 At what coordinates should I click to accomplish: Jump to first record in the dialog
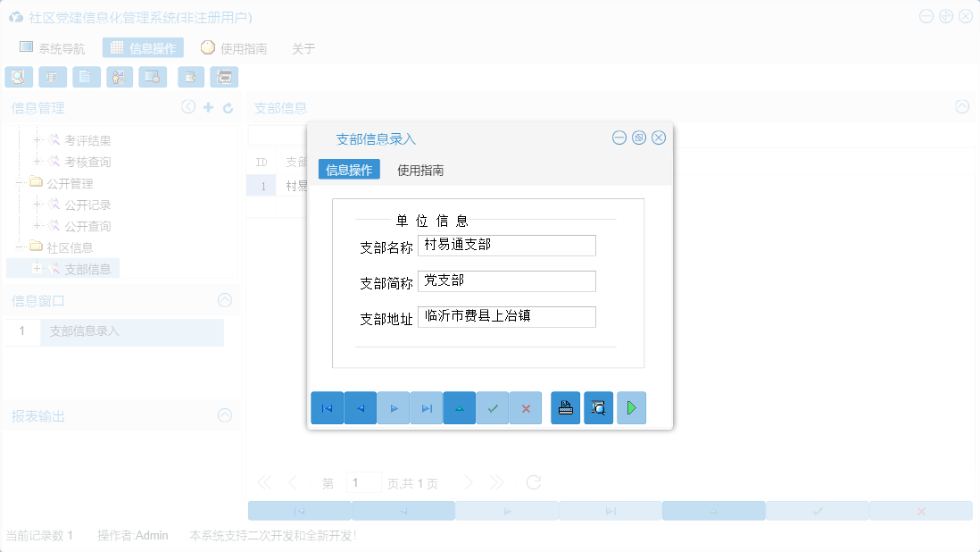tap(328, 407)
